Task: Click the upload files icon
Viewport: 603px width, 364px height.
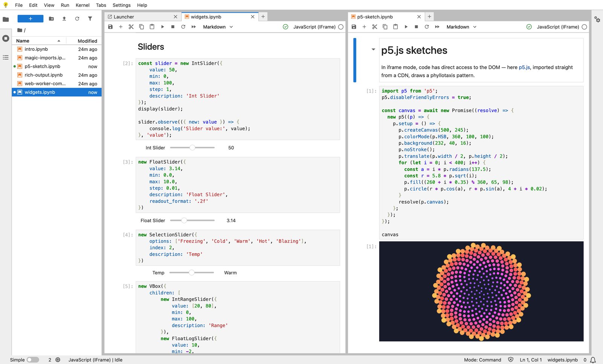Action: [x=64, y=18]
